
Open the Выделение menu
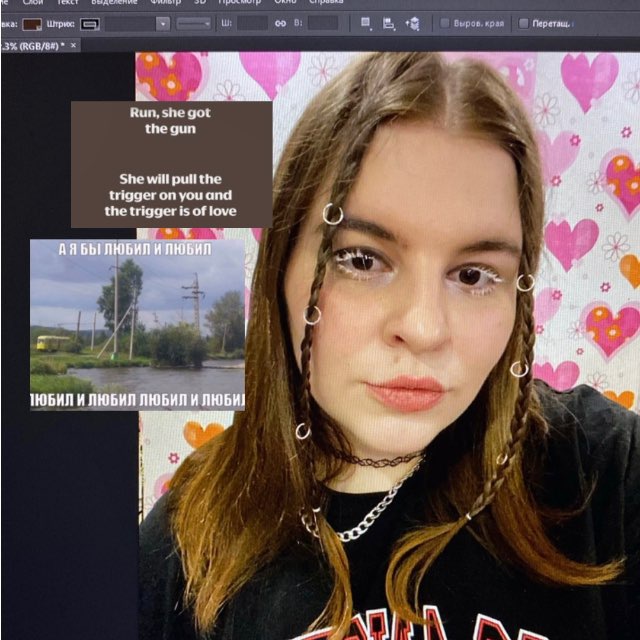(113, 3)
